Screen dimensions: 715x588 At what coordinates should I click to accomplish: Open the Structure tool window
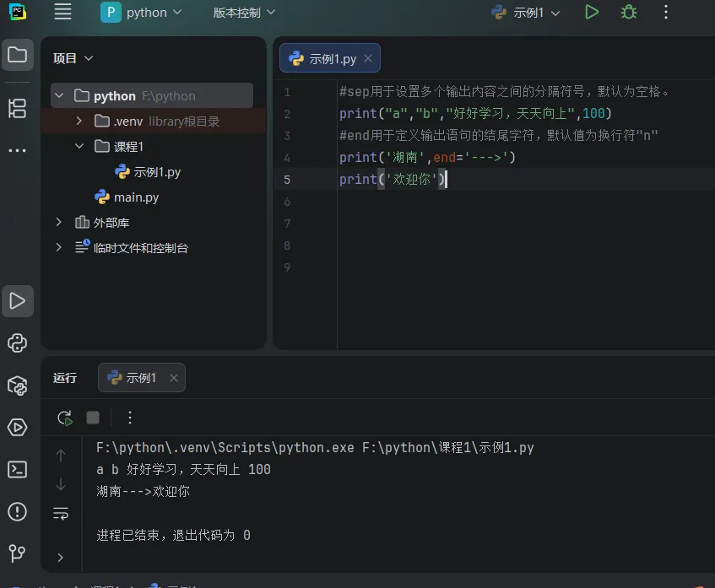18,109
